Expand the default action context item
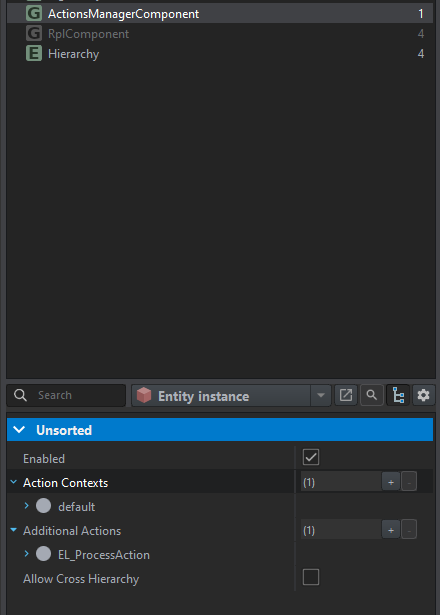440x615 pixels. click(x=27, y=506)
